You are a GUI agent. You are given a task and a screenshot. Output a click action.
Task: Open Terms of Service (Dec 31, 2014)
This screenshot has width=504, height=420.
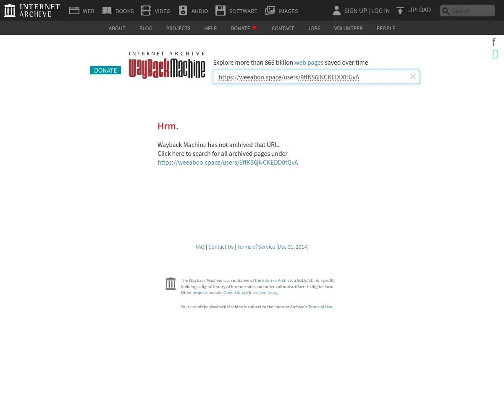pyautogui.click(x=273, y=247)
